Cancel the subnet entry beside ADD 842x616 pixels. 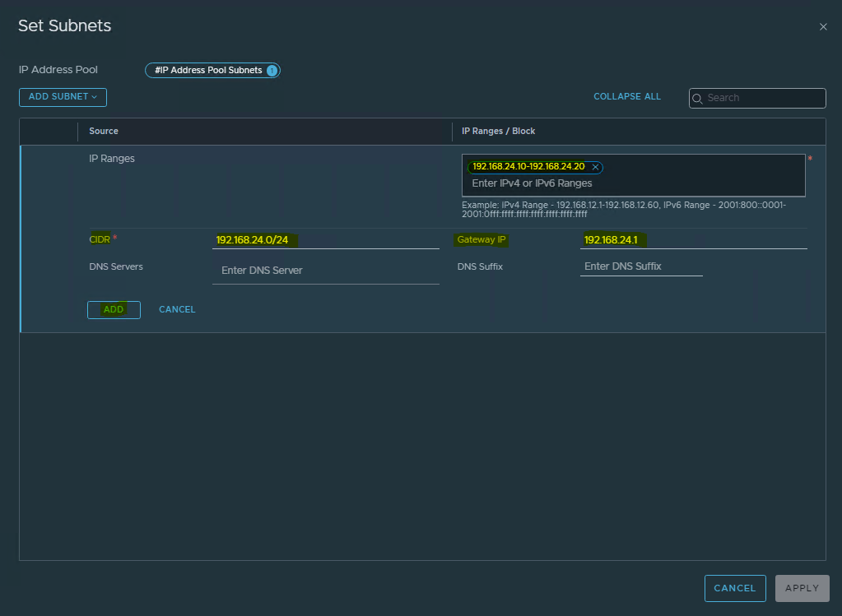177,310
